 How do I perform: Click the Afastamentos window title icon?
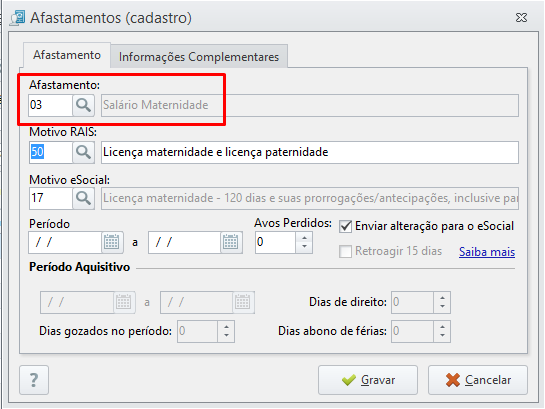17,18
